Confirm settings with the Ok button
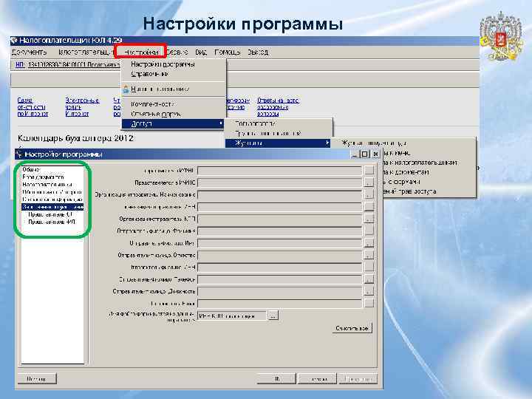Image resolution: width=532 pixels, height=399 pixels. click(x=276, y=378)
